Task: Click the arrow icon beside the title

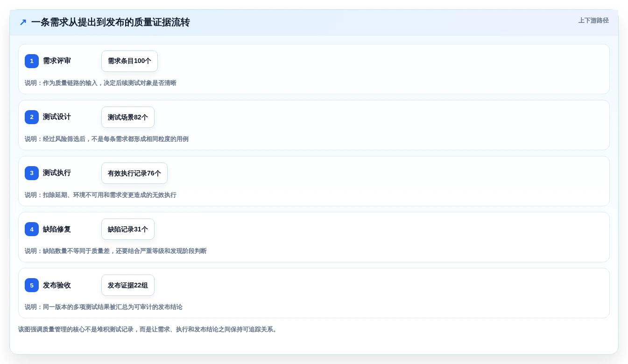Action: pos(23,22)
